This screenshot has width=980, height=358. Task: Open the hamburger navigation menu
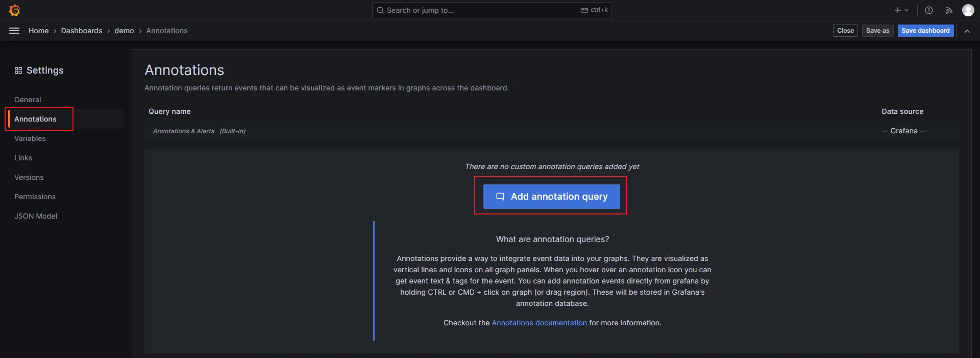coord(14,31)
